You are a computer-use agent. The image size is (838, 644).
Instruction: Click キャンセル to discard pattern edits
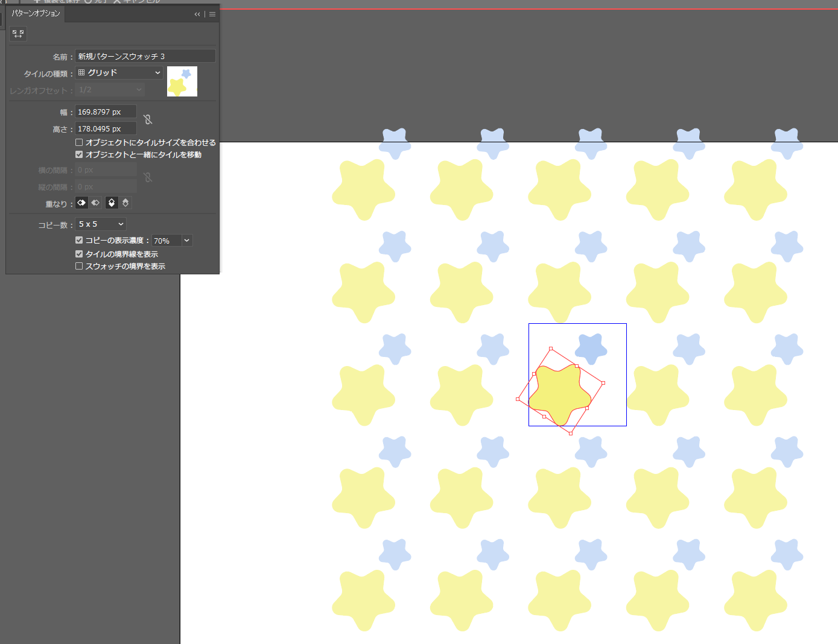138,2
